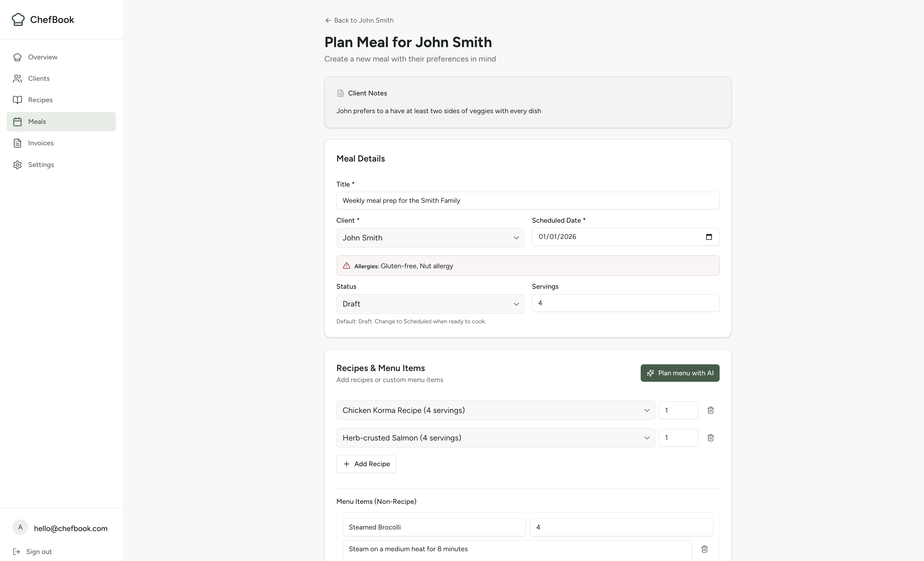Click the ChefBook chef hat logo
The height and width of the screenshot is (561, 924).
coord(18,20)
